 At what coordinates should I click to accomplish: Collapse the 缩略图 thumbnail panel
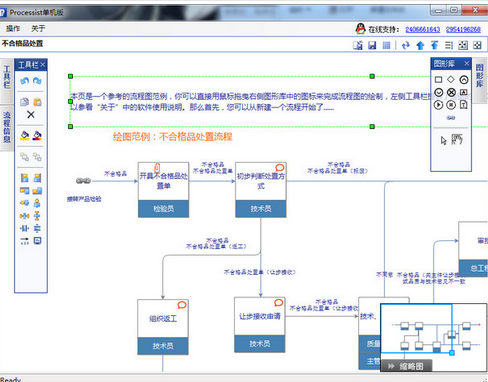[391, 366]
